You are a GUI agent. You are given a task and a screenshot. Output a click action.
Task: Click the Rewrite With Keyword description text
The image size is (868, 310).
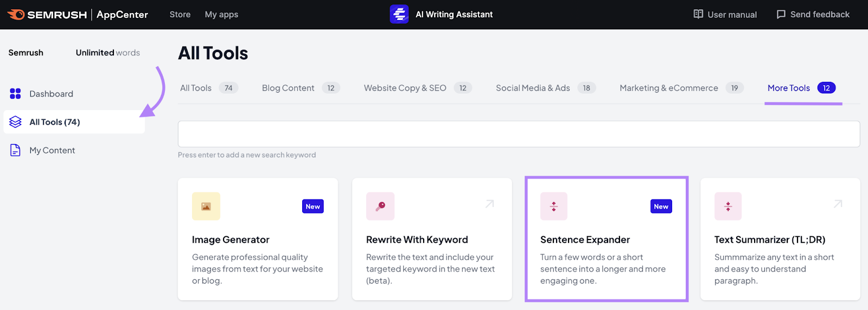[x=430, y=269]
